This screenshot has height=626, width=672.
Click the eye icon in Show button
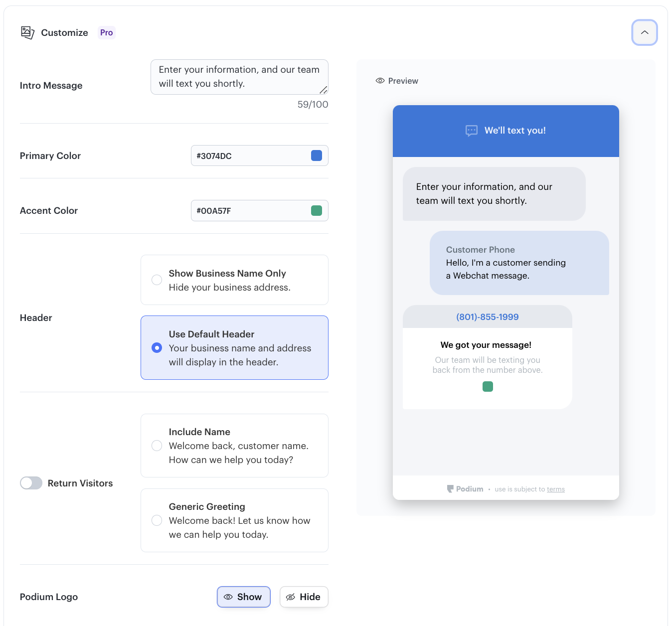[x=228, y=597]
